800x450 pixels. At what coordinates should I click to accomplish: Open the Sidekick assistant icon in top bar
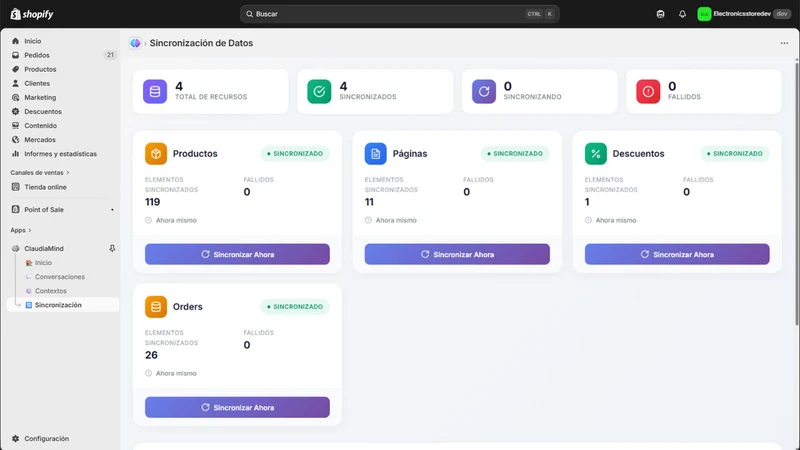point(660,14)
